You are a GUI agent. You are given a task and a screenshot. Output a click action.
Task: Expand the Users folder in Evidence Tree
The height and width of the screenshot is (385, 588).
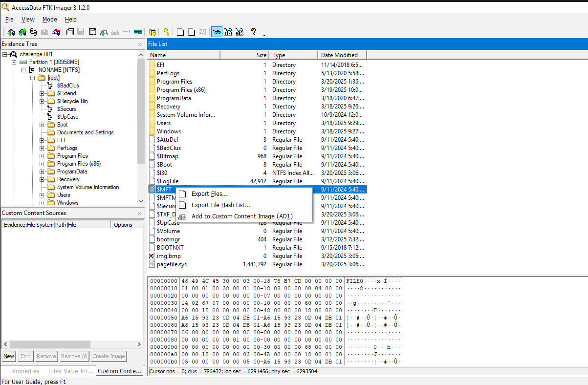pyautogui.click(x=42, y=195)
